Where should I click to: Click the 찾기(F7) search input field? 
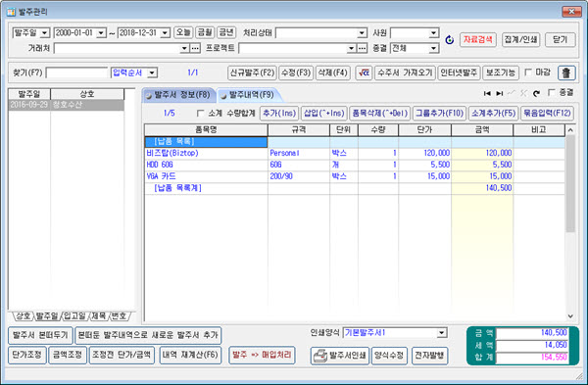[76, 72]
